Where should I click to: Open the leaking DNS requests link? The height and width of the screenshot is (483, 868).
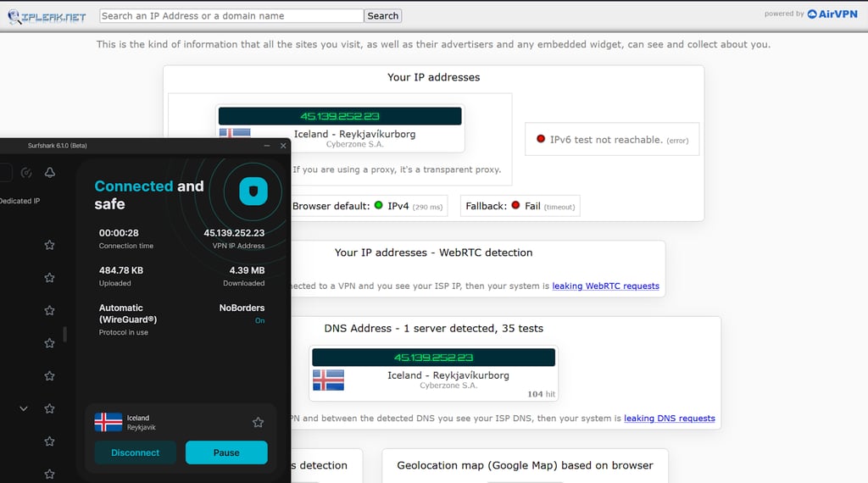(x=670, y=419)
